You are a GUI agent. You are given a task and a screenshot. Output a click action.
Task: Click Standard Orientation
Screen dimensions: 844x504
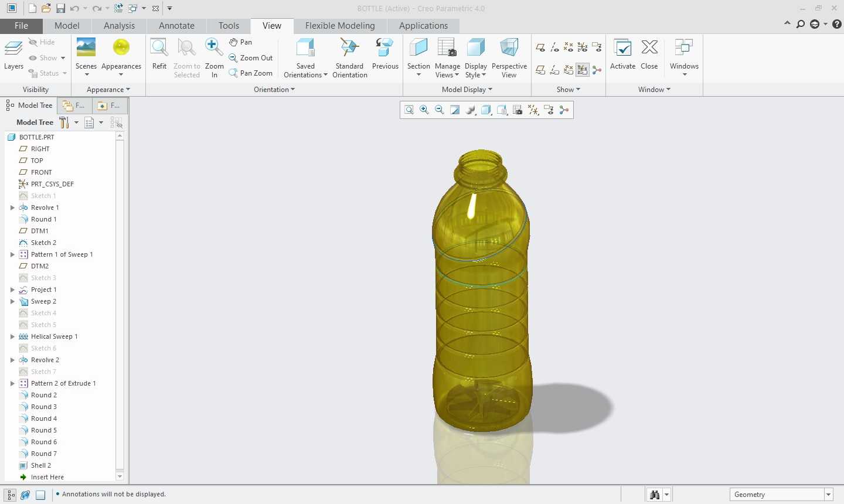click(350, 57)
